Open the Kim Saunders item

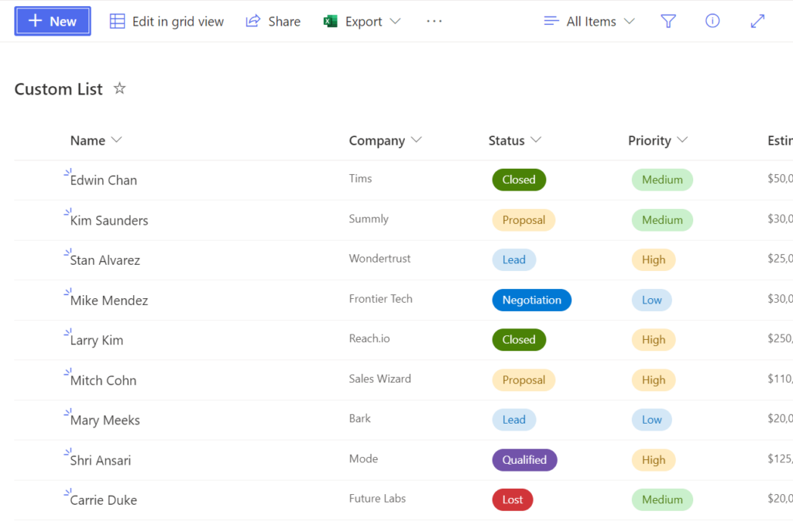tap(109, 221)
